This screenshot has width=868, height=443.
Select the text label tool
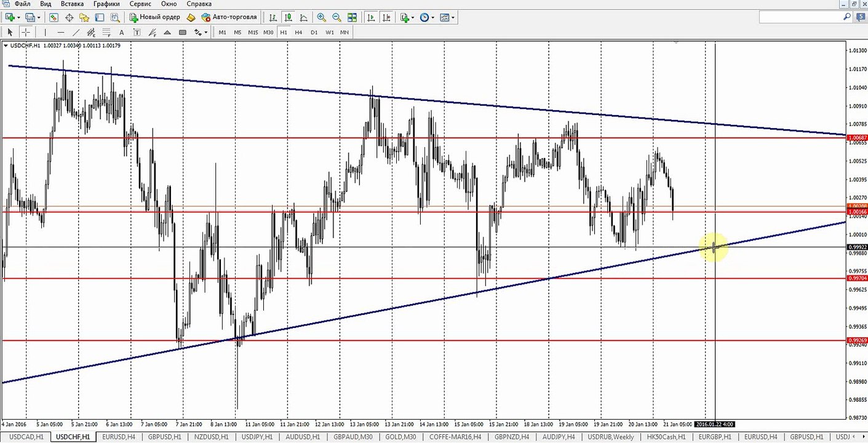coord(137,32)
